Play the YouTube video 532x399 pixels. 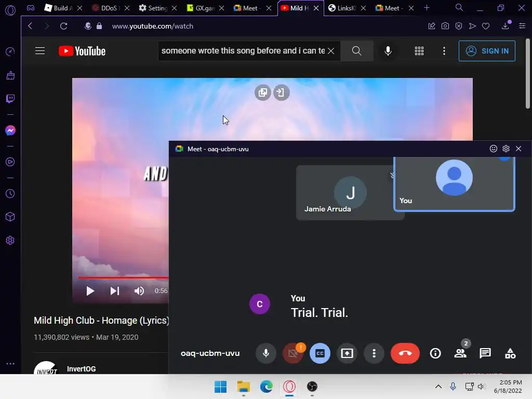[90, 291]
